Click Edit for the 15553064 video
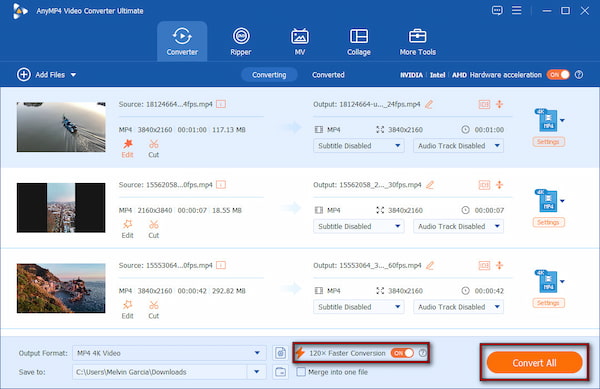The image size is (600, 389). pos(127,310)
